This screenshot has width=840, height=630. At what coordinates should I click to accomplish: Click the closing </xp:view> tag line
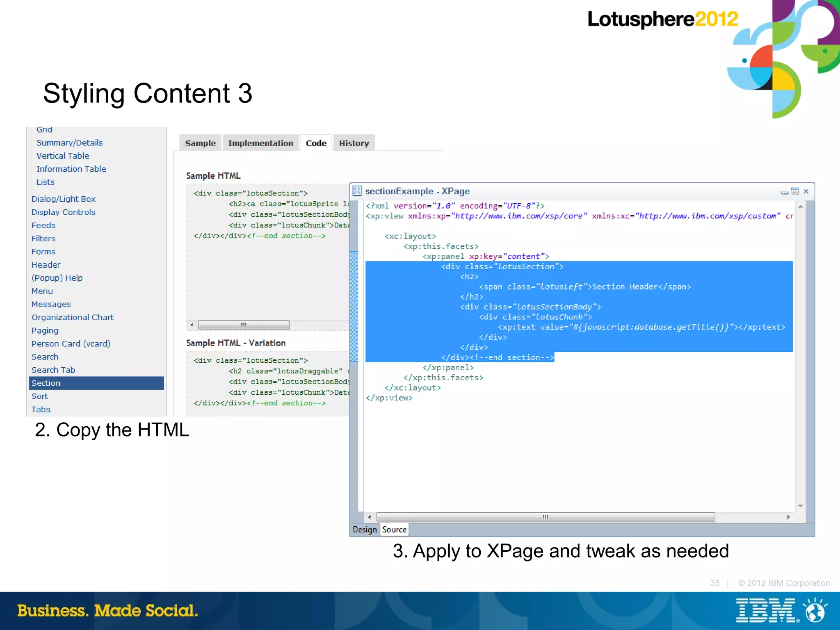389,398
